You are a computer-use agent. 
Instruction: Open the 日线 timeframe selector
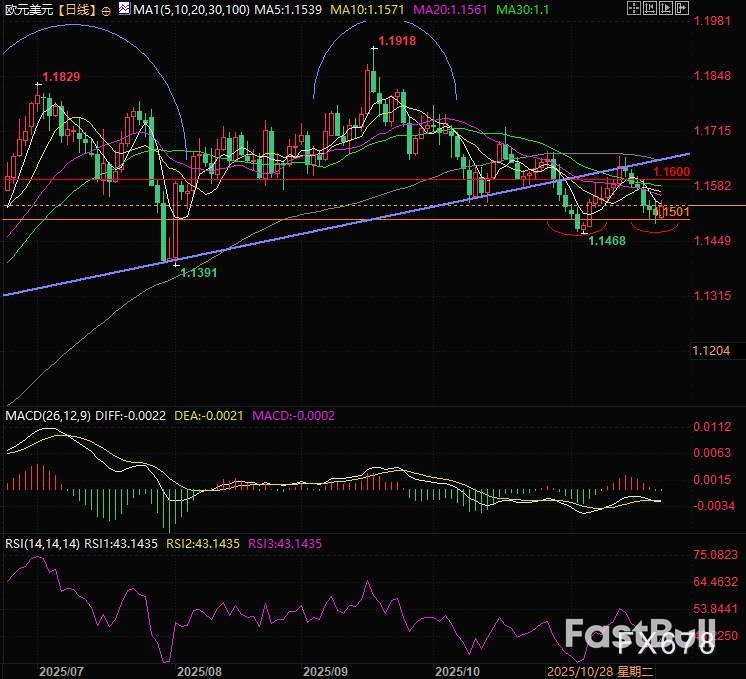click(x=75, y=9)
